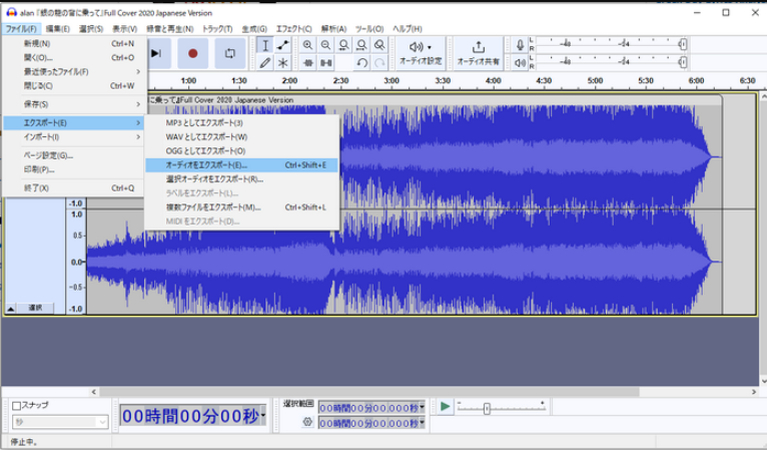Choose 終了(X) to quit
Viewport: 767px width, 450px height.
coord(74,188)
